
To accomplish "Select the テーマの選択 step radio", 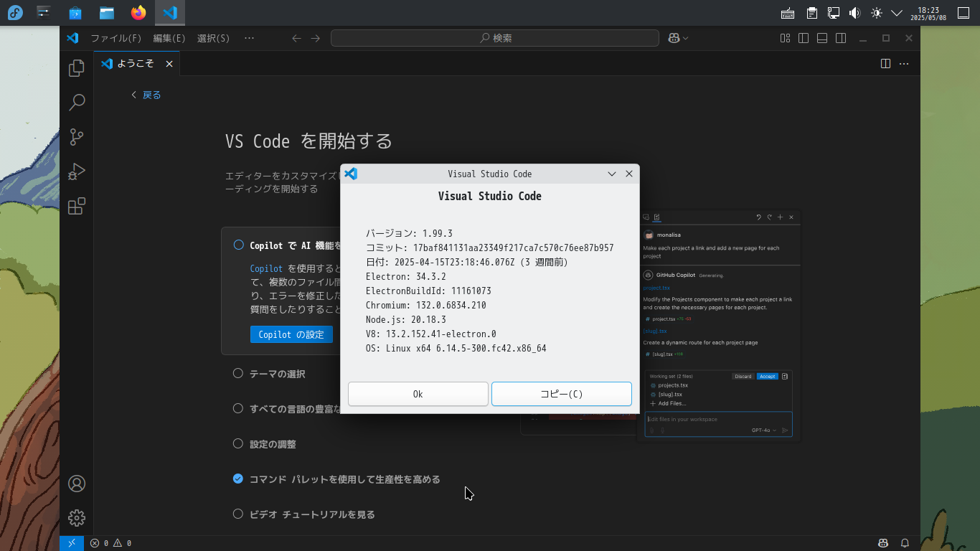I will tap(238, 373).
